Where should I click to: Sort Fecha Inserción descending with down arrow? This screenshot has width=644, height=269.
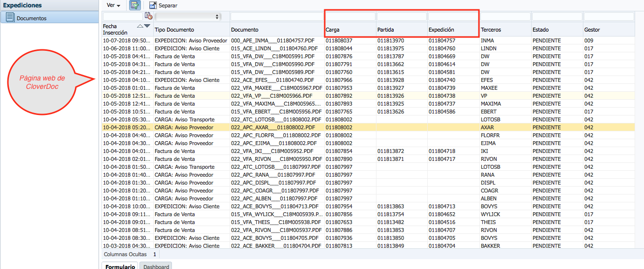147,26
